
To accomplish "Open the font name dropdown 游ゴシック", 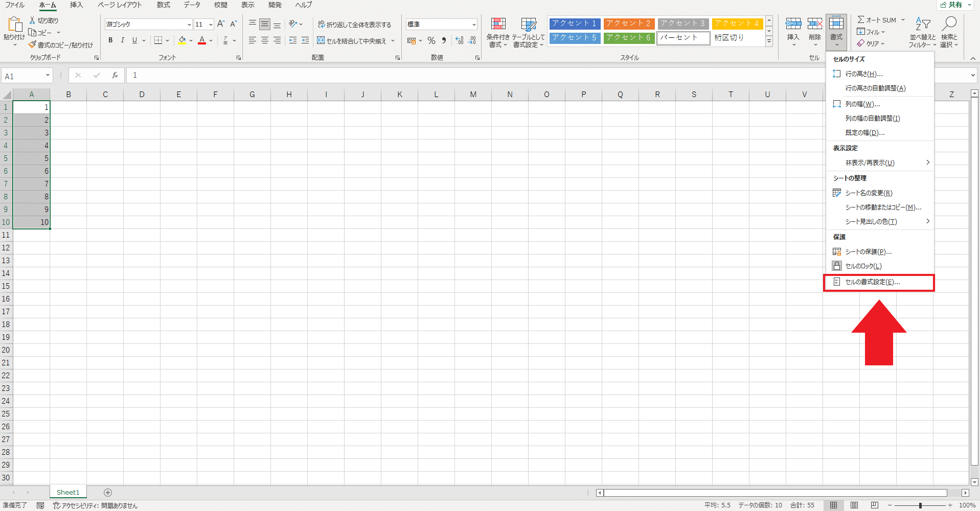I will coord(189,25).
